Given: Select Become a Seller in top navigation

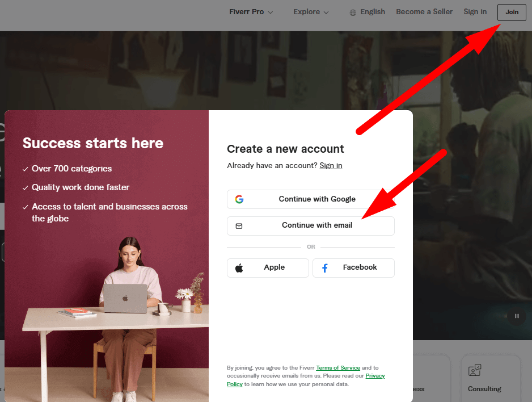Looking at the screenshot, I should point(425,12).
